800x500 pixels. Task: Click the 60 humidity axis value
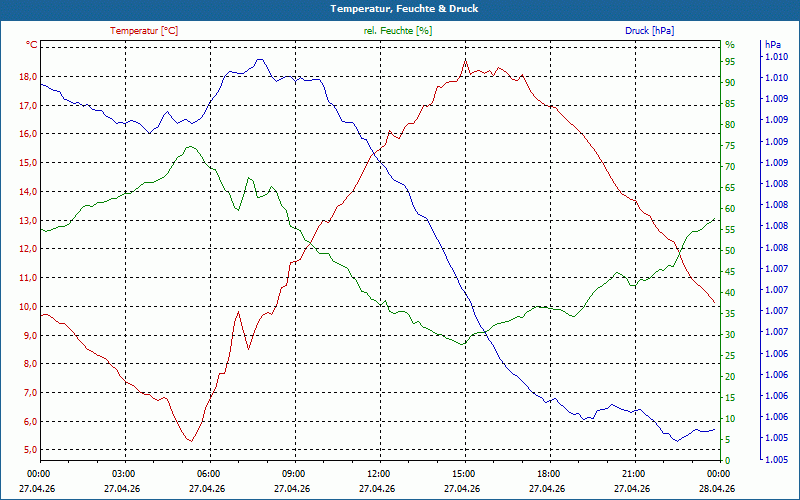tap(730, 209)
